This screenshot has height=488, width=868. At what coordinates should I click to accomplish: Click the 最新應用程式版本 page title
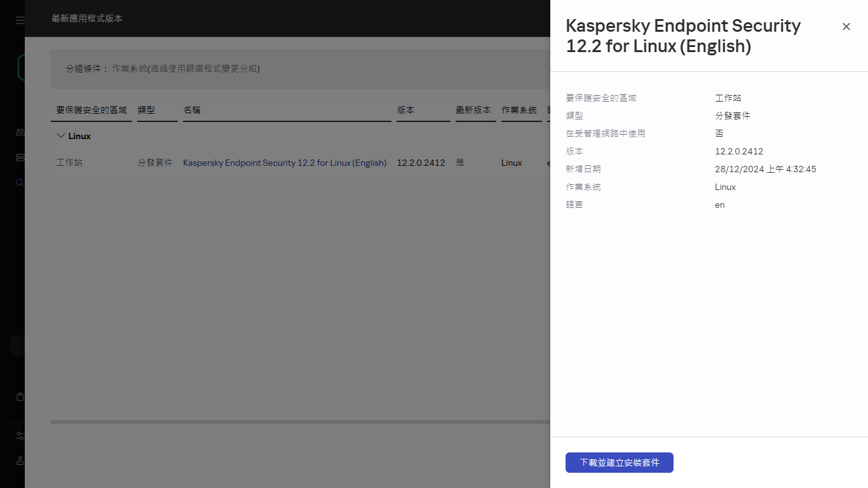[87, 18]
